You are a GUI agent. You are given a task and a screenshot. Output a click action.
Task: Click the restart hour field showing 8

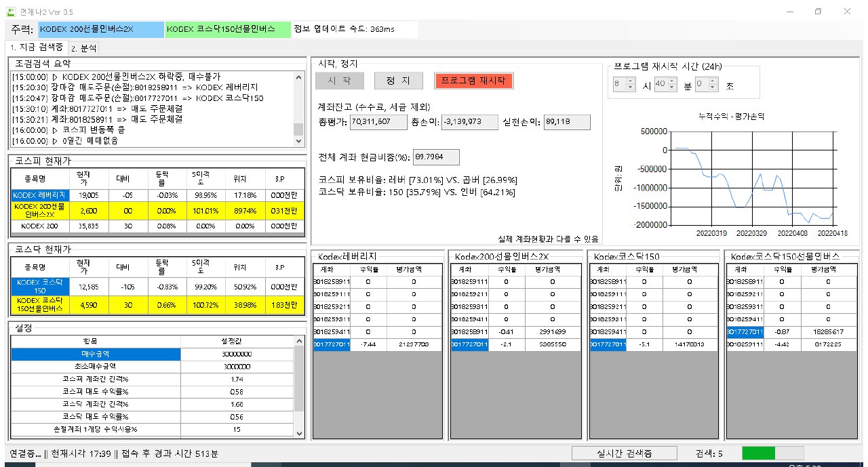click(x=618, y=85)
